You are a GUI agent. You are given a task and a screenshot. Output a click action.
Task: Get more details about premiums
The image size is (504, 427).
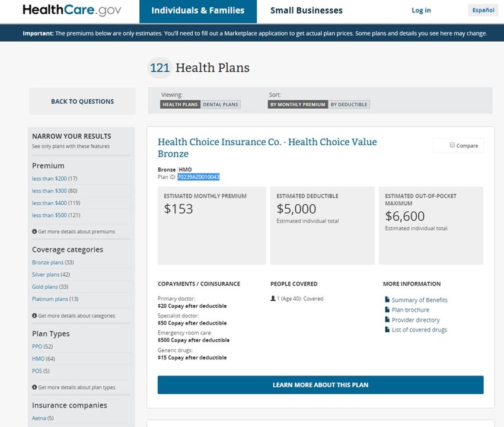(x=76, y=231)
